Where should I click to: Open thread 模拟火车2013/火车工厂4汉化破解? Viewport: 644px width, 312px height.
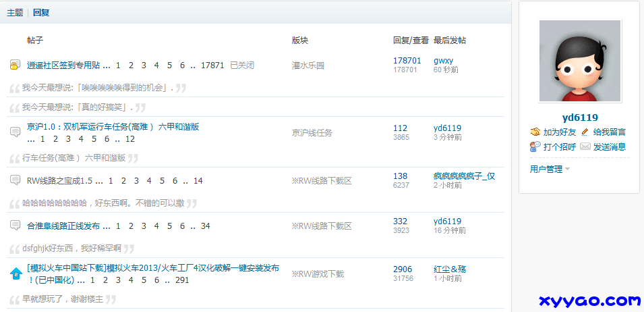(153, 268)
